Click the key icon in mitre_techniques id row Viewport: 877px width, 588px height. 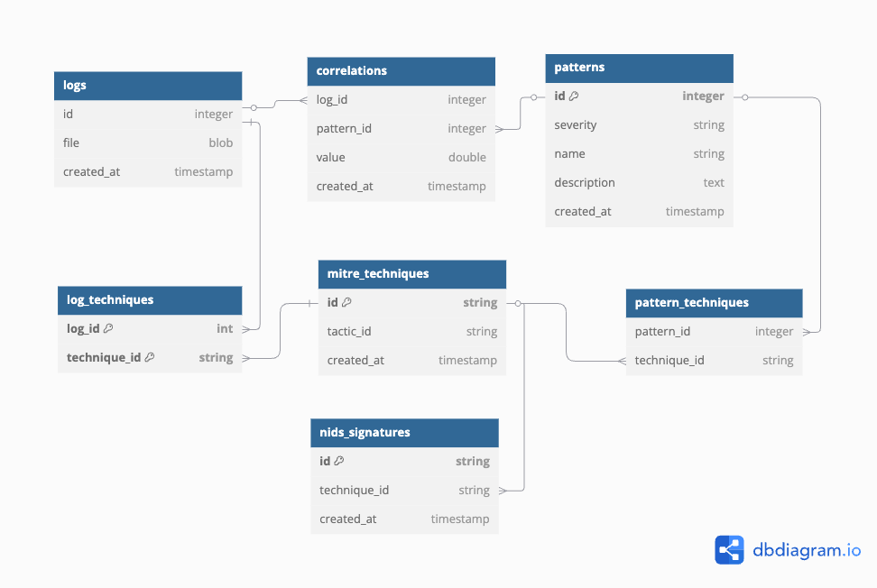pos(346,303)
